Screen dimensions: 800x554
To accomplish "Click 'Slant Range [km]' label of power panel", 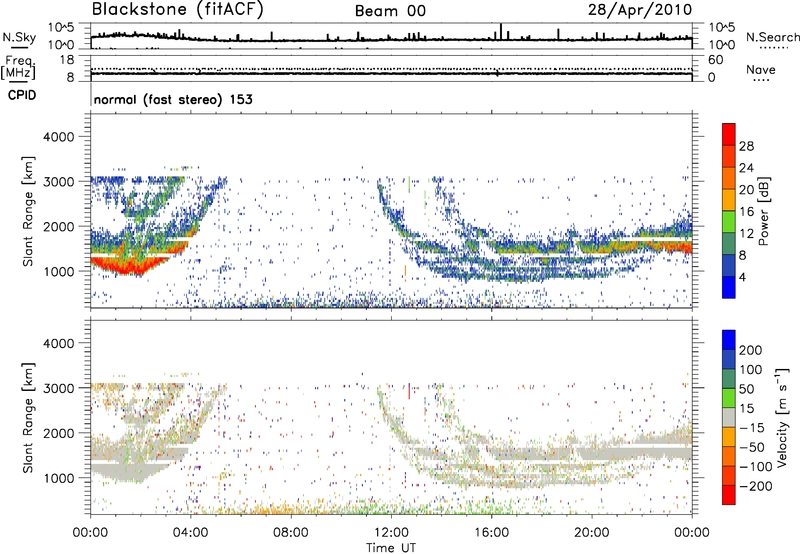I will (x=28, y=211).
